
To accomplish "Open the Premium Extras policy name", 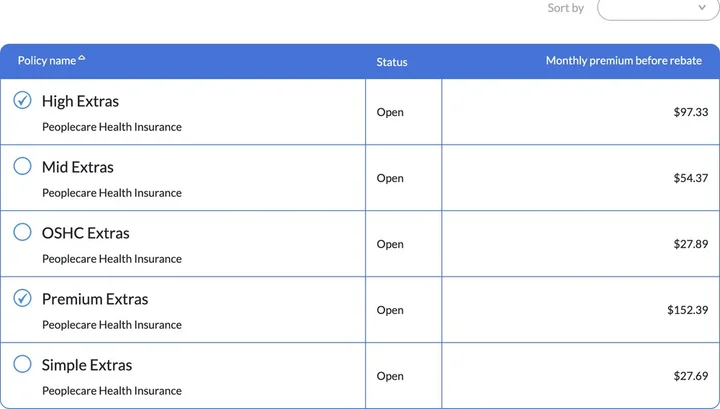I will [95, 299].
